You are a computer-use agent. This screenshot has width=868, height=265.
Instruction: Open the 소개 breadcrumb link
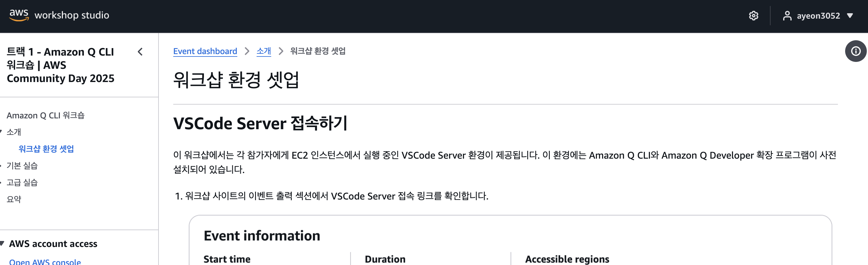[263, 51]
